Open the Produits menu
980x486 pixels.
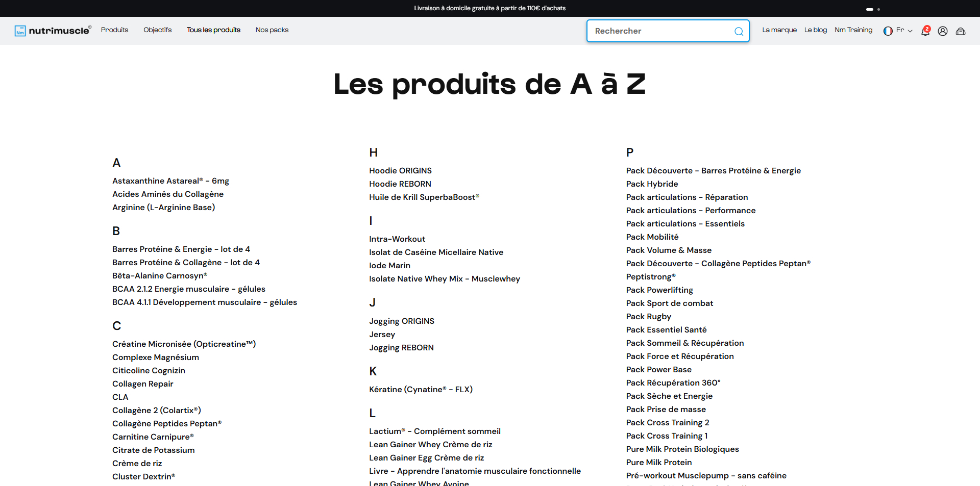coord(114,30)
